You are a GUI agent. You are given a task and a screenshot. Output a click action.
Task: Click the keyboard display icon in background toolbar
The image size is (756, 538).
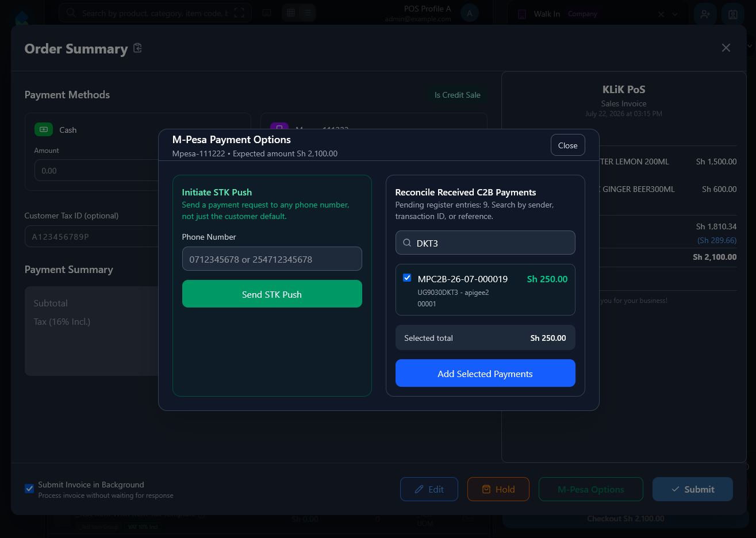coord(267,13)
